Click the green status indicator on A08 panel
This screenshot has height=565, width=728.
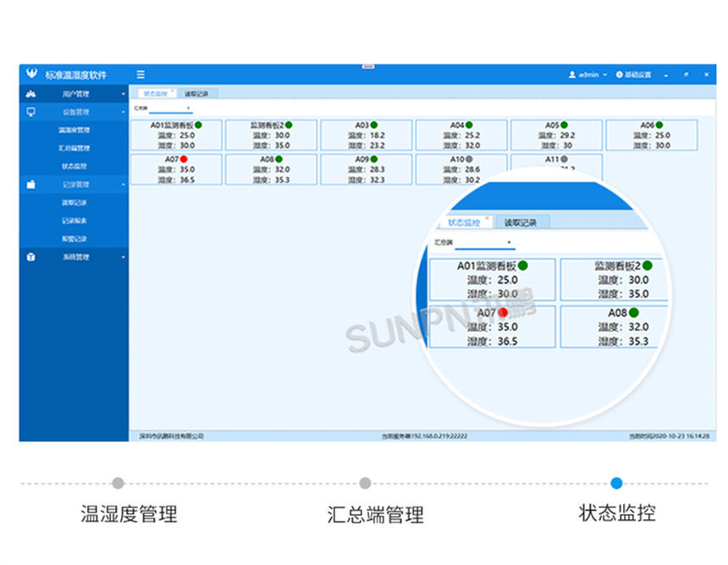[278, 158]
